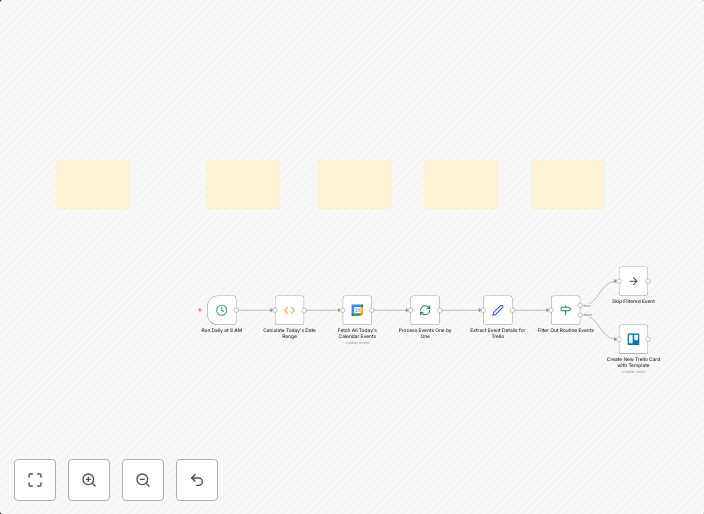
Task: Click the output connector of the Google Calendar node
Action: [x=372, y=310]
